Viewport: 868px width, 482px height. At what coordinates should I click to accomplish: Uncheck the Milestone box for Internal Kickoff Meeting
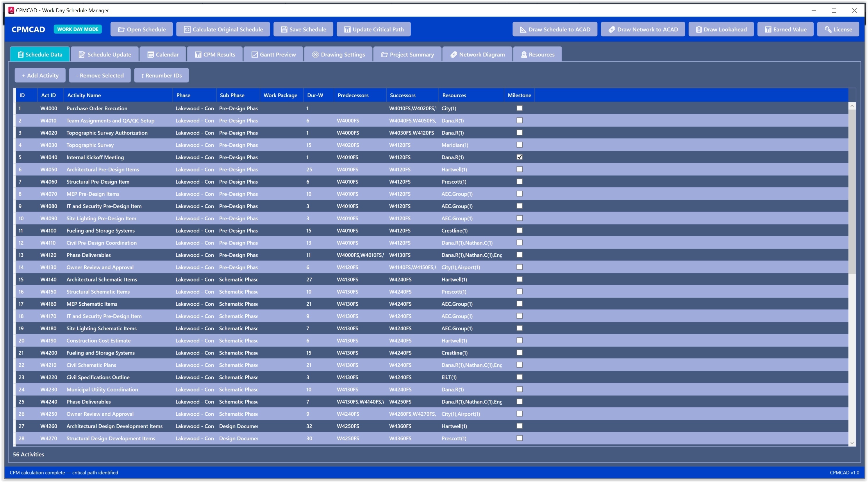click(x=519, y=157)
